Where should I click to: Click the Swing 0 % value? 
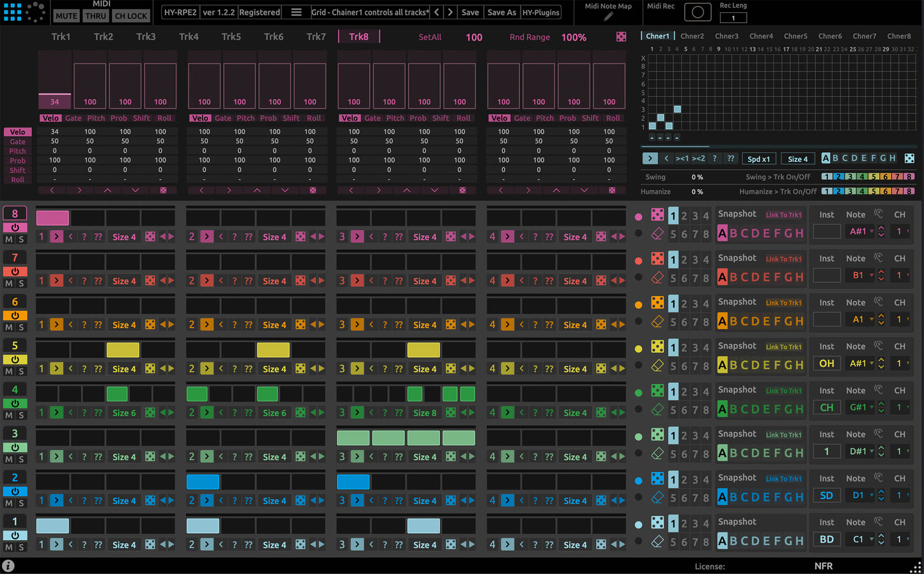(x=697, y=177)
